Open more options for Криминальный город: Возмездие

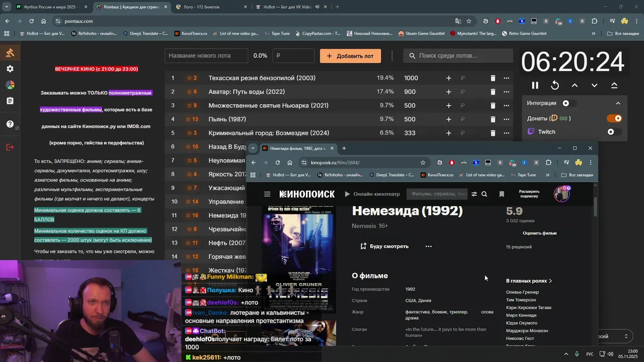pos(506,133)
